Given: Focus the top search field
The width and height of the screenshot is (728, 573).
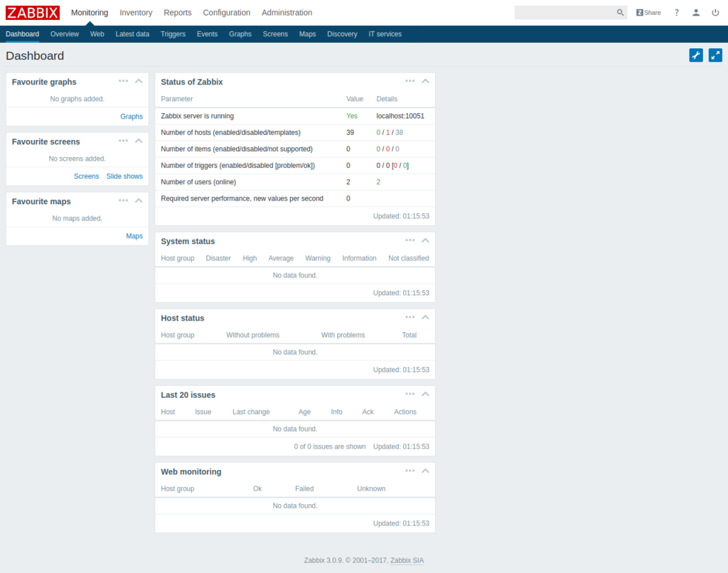Looking at the screenshot, I should click(x=565, y=13).
